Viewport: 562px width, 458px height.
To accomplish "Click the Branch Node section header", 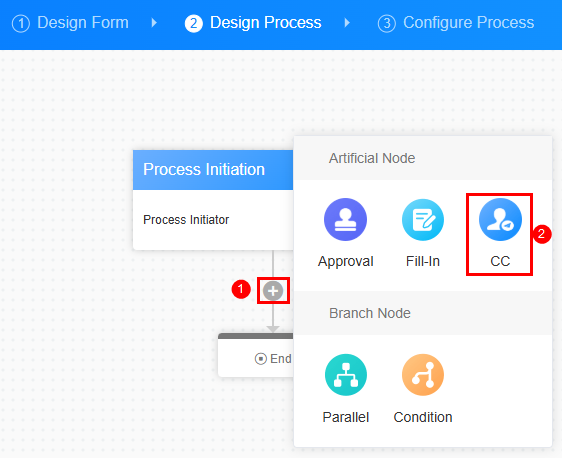I will coord(423,313).
